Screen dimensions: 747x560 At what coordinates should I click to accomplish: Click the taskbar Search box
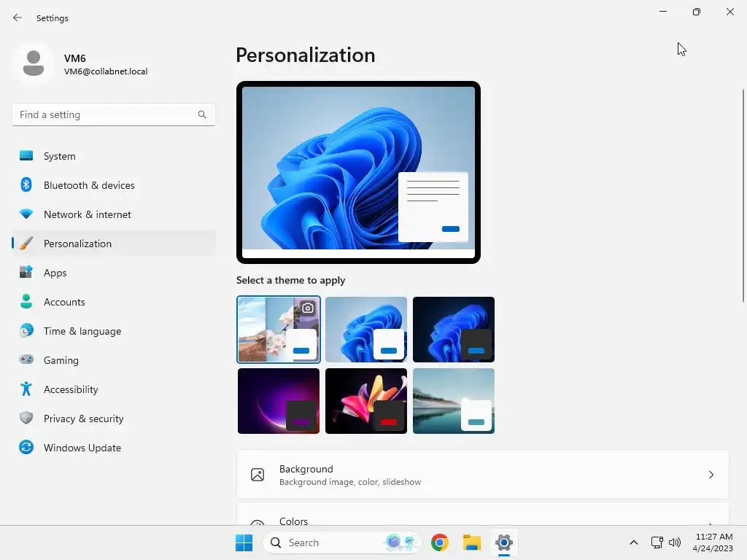(x=342, y=542)
